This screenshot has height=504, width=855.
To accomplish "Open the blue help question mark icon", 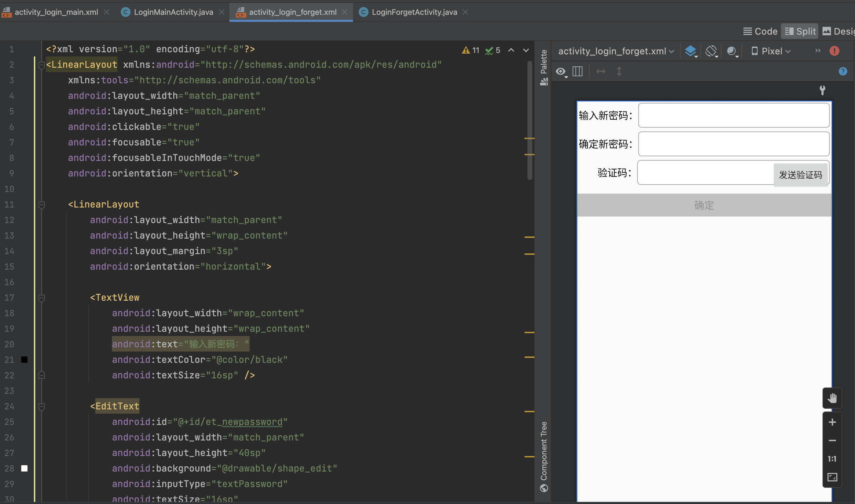I will [x=843, y=72].
